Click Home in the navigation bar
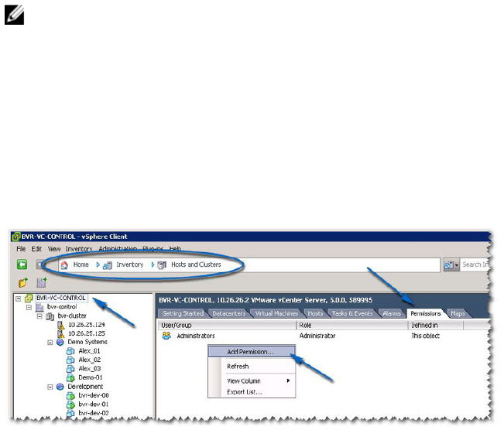Image resolution: width=504 pixels, height=430 pixels. coord(81,264)
